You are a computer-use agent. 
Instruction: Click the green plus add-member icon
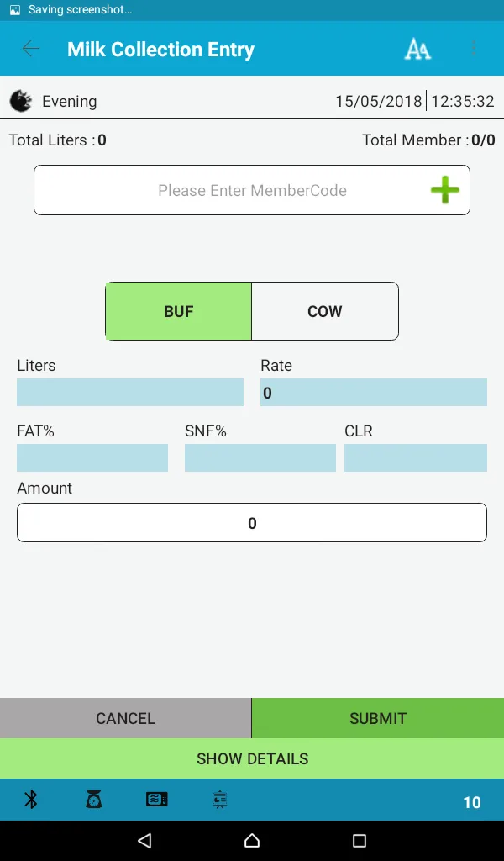[445, 190]
